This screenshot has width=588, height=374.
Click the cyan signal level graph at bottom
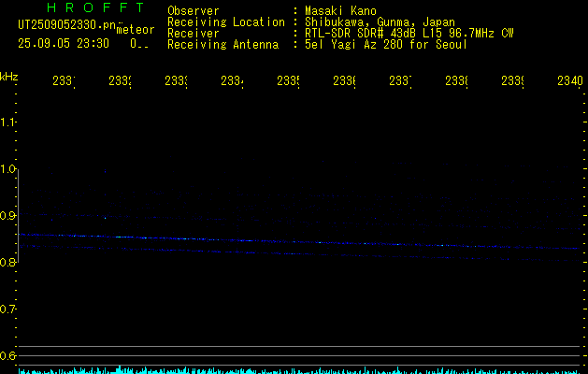point(300,370)
